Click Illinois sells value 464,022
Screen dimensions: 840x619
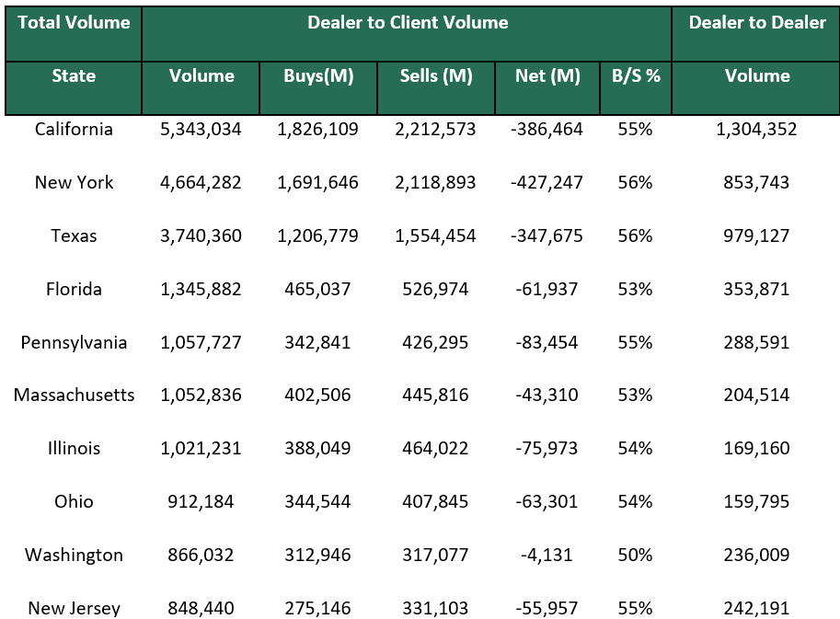(436, 449)
